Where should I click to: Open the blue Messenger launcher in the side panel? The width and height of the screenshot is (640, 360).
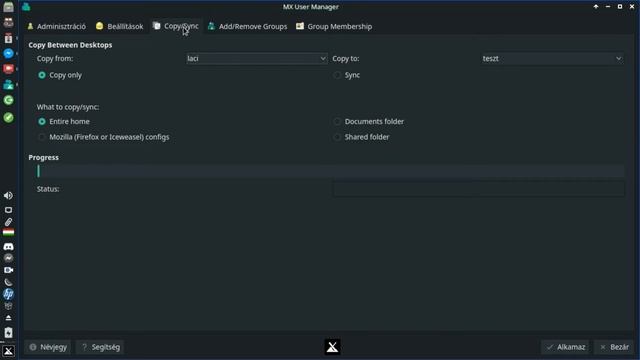click(8, 53)
